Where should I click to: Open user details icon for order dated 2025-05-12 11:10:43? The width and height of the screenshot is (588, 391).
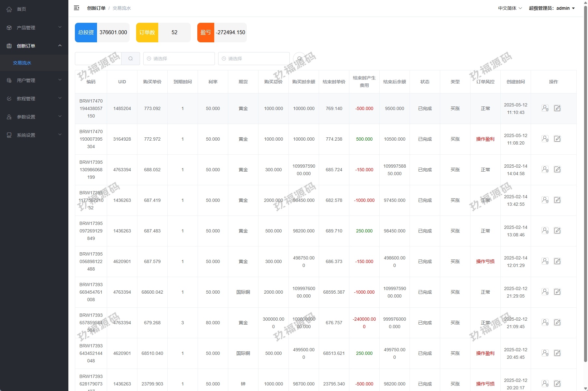tap(545, 108)
